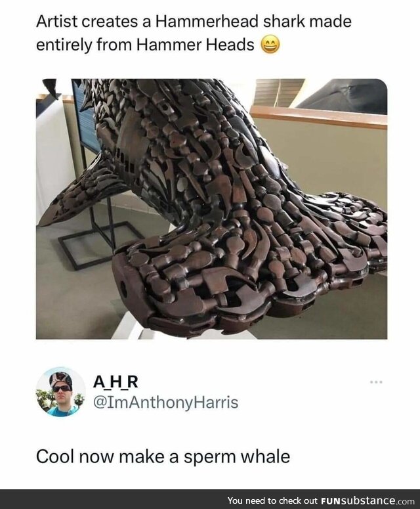Click the round eye hole on the shark head

coord(123,288)
